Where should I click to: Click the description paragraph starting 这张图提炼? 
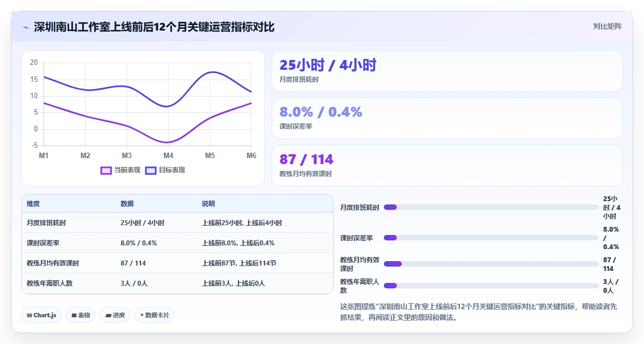click(479, 312)
